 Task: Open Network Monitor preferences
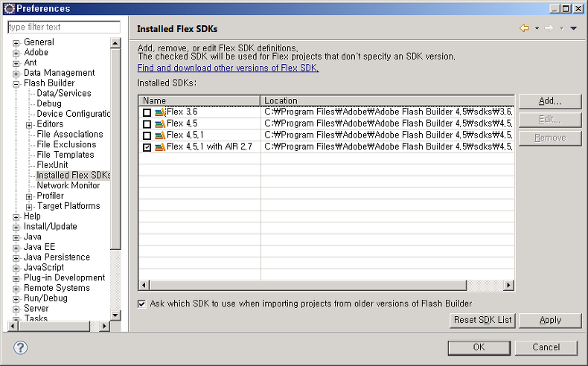coord(68,185)
